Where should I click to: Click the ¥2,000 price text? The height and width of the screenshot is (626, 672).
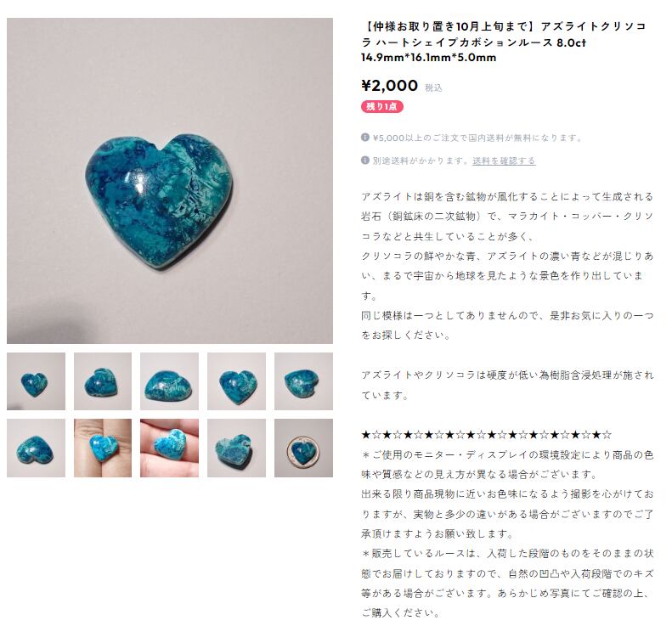(x=390, y=86)
